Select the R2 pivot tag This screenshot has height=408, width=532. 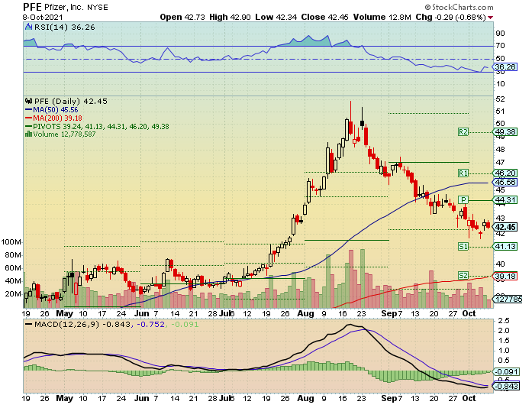463,132
